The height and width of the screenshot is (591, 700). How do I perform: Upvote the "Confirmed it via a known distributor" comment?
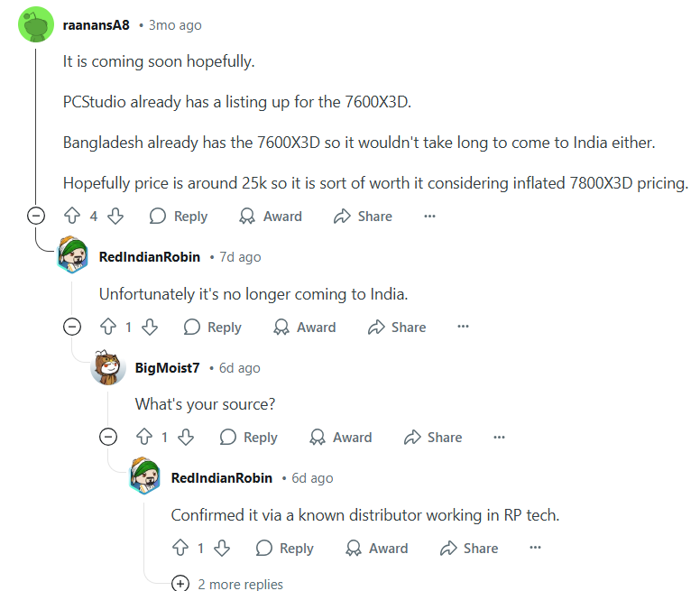click(x=180, y=548)
